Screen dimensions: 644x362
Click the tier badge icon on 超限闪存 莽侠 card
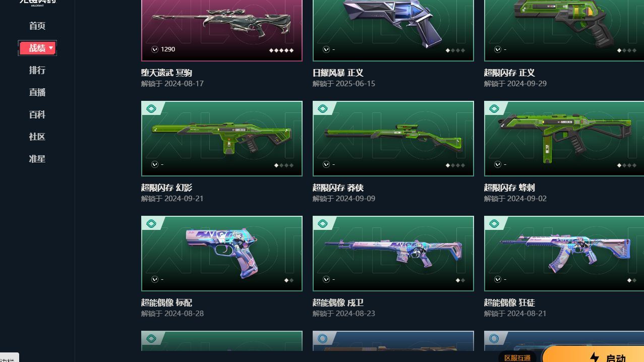click(x=322, y=108)
